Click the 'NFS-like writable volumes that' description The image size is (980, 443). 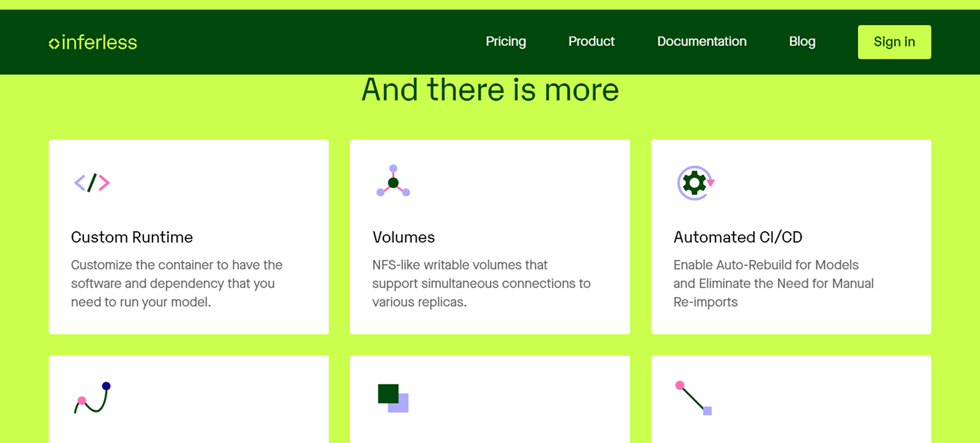pyautogui.click(x=460, y=265)
